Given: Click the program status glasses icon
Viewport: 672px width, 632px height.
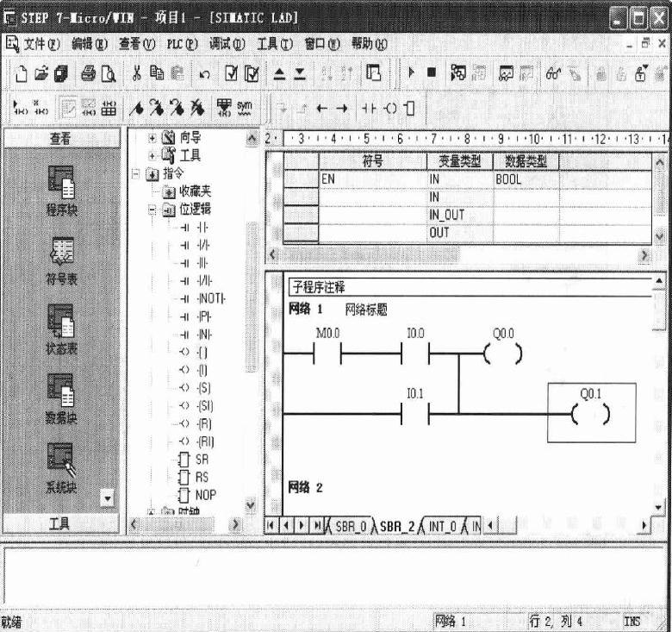Looking at the screenshot, I should pyautogui.click(x=553, y=74).
